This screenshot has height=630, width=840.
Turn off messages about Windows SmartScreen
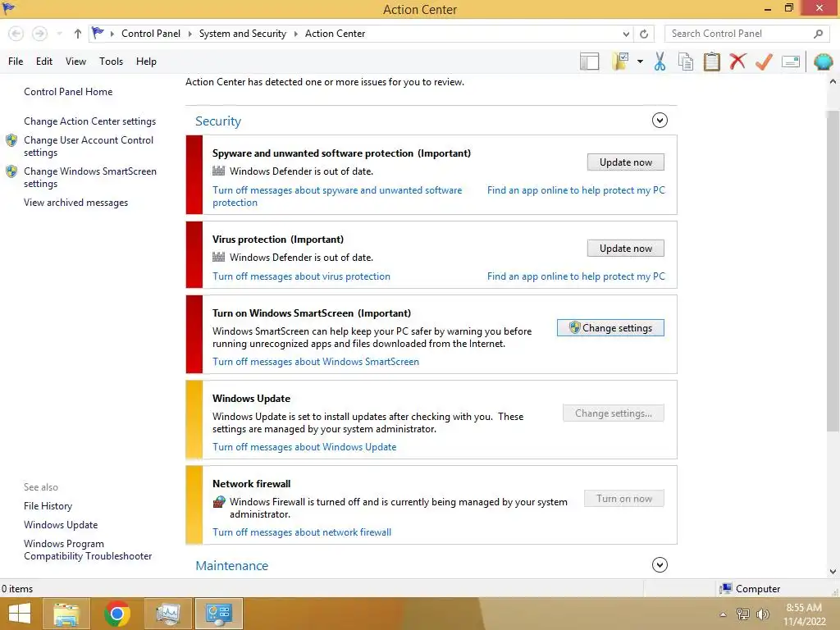pos(316,362)
